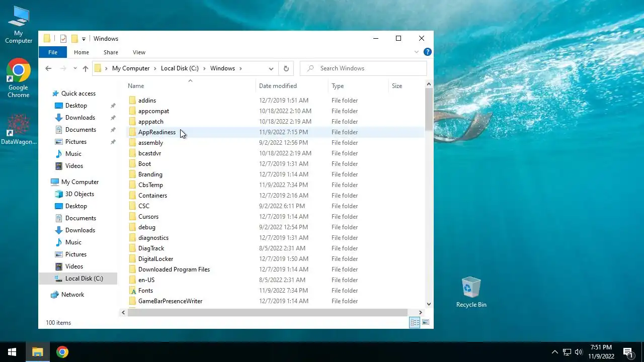Switch to Large icons view layout button
The image size is (644, 362).
point(426,323)
